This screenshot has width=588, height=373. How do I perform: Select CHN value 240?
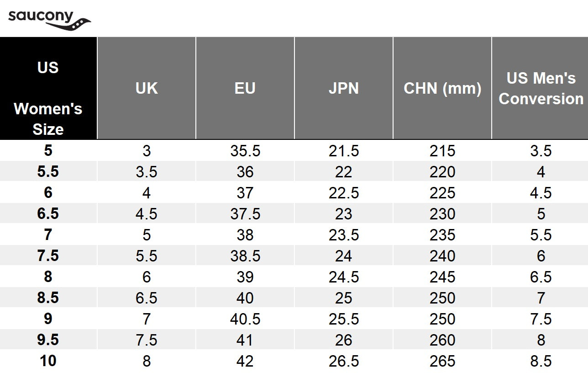tap(442, 256)
